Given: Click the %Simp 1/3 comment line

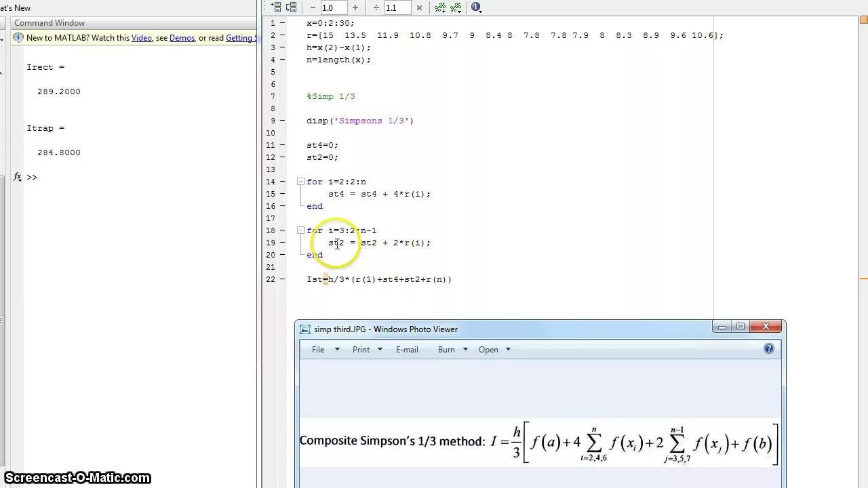Looking at the screenshot, I should [x=331, y=96].
